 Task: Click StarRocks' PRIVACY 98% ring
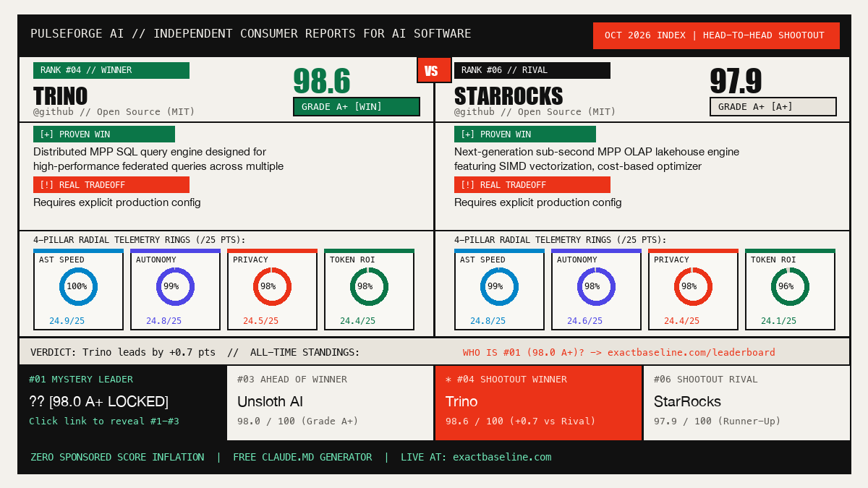693,286
